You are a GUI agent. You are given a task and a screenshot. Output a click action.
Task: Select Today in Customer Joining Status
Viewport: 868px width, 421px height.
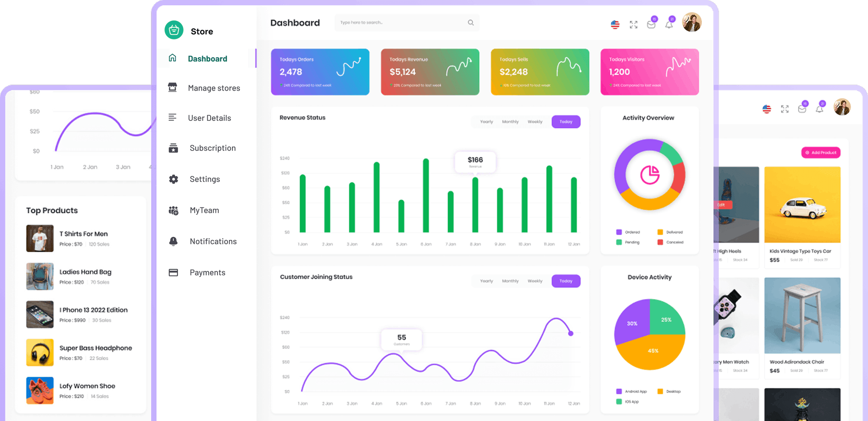(x=566, y=281)
